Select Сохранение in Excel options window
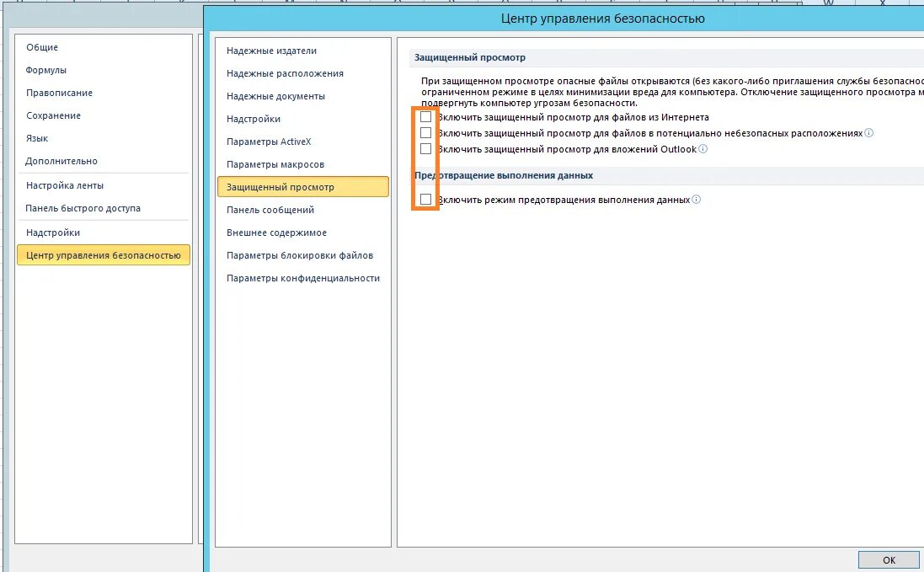The image size is (924, 572). point(103,115)
